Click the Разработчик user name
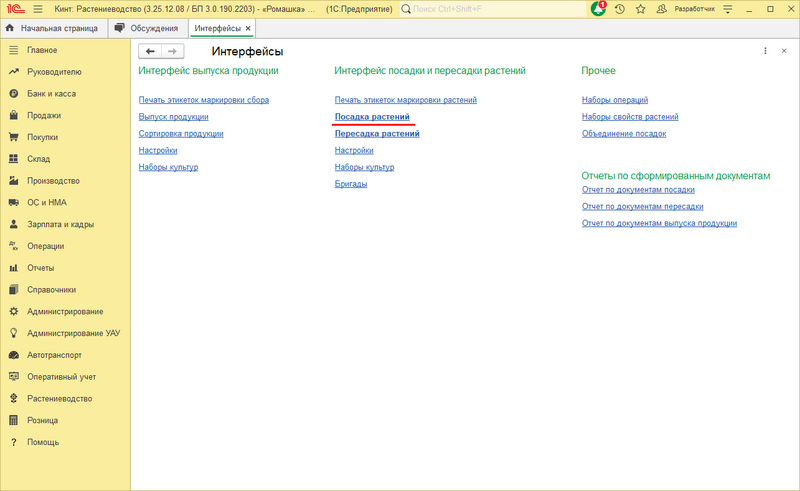The height and width of the screenshot is (491, 800). [694, 9]
